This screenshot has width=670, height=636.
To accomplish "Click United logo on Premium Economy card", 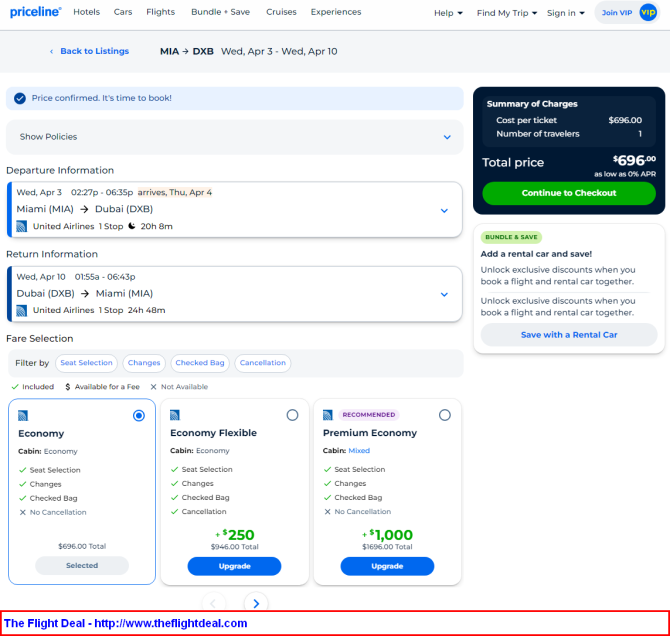I will coord(328,415).
